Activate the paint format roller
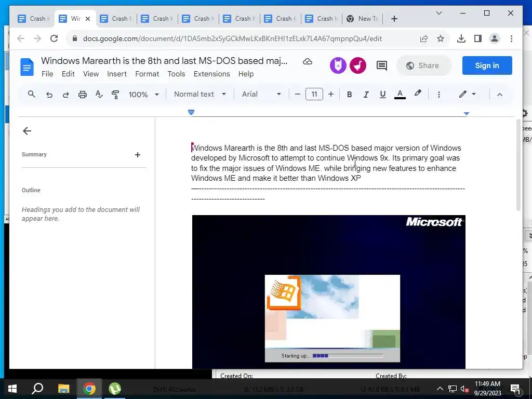Image resolution: width=532 pixels, height=399 pixels. pyautogui.click(x=115, y=95)
